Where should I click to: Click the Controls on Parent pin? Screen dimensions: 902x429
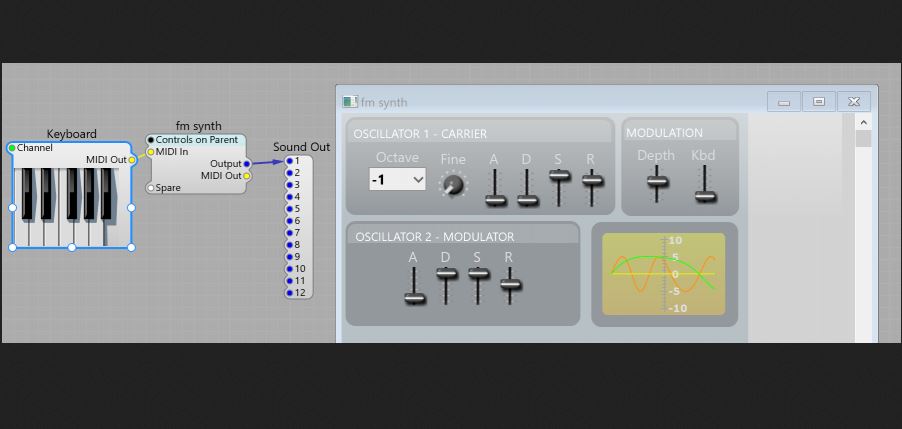pyautogui.click(x=151, y=140)
